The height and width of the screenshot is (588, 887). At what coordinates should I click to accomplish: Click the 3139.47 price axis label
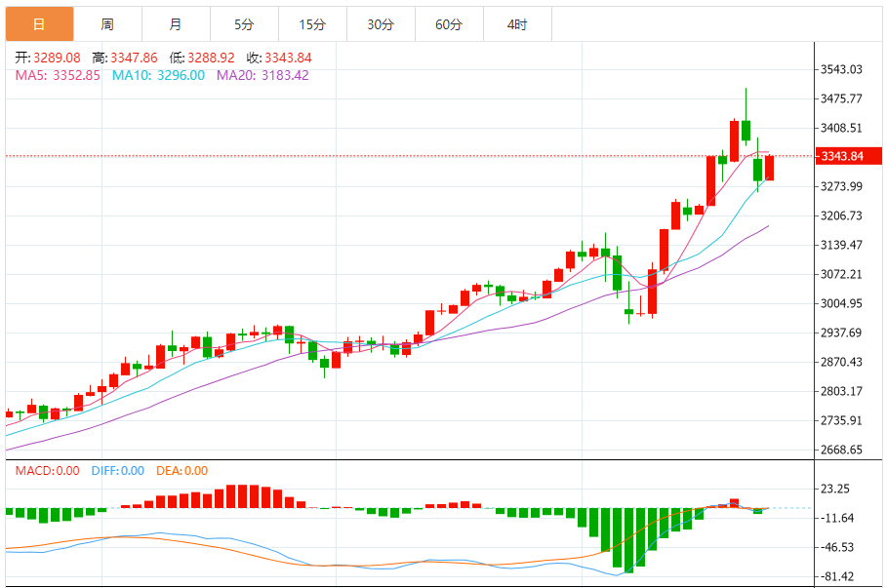842,245
